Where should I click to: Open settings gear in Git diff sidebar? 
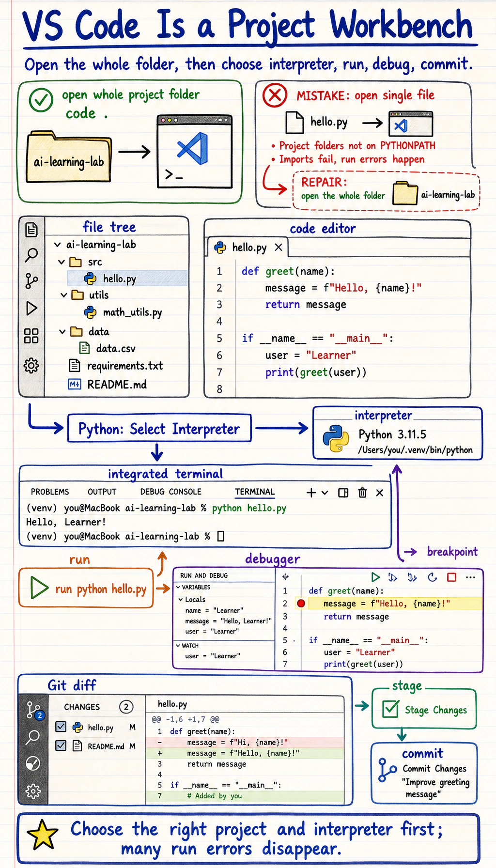(x=33, y=792)
